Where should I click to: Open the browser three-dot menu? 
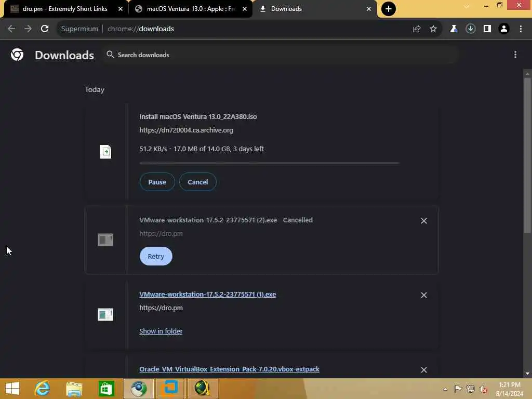pyautogui.click(x=521, y=29)
